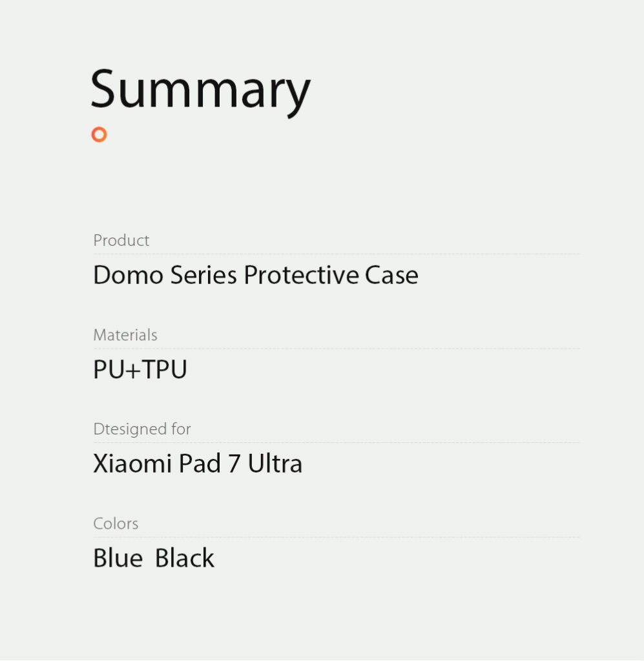The height and width of the screenshot is (661, 644).
Task: Click the word Domo in product name
Action: [128, 276]
